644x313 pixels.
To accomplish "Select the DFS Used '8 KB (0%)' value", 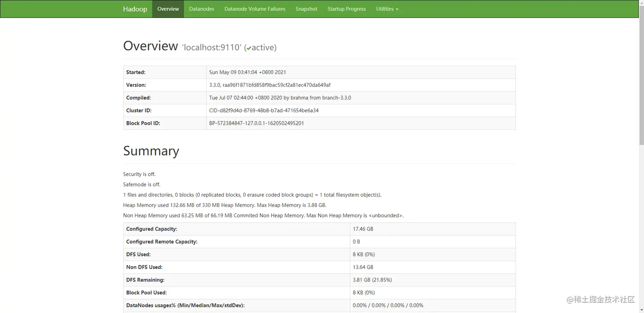I will coord(364,255).
